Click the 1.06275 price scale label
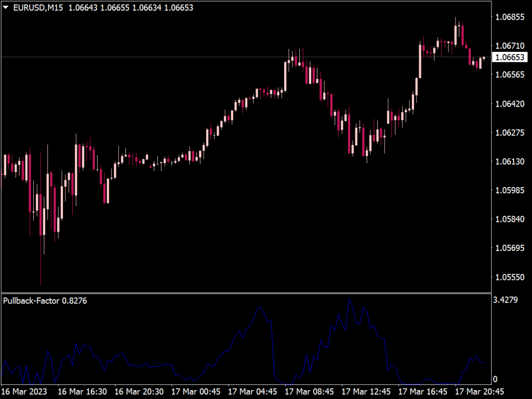The height and width of the screenshot is (399, 532). pos(510,132)
